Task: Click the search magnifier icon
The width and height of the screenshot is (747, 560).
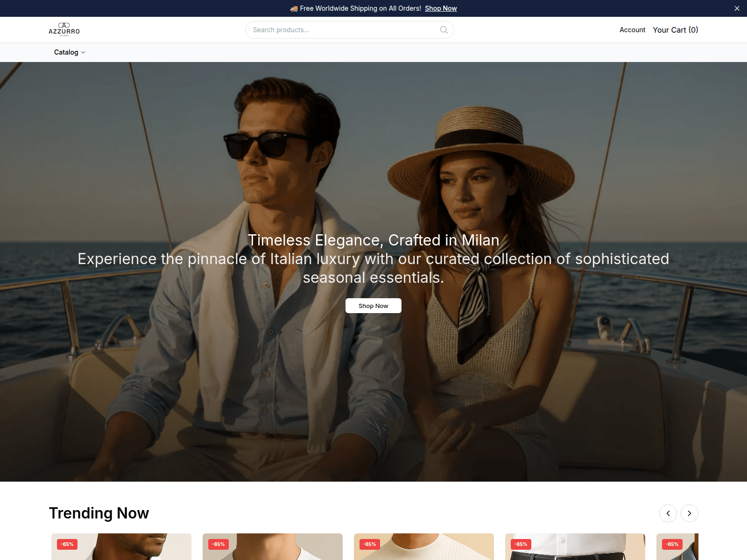Action: (x=444, y=30)
